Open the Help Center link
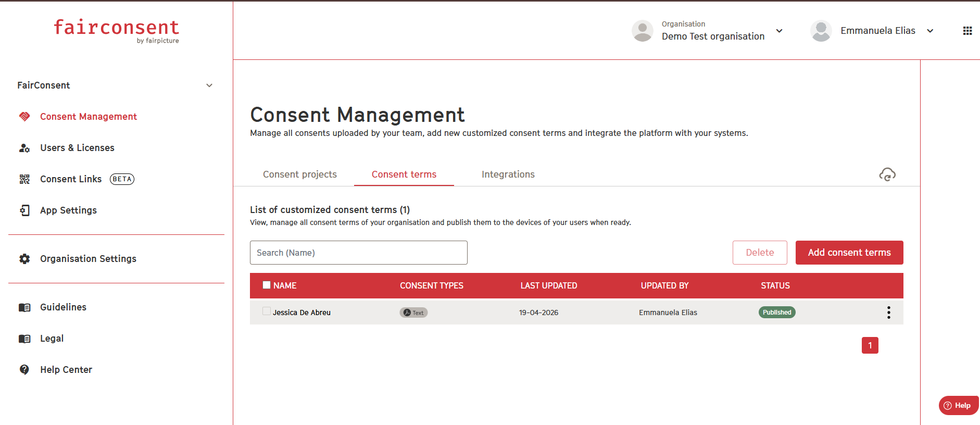Viewport: 980px width, 425px height. 66,370
